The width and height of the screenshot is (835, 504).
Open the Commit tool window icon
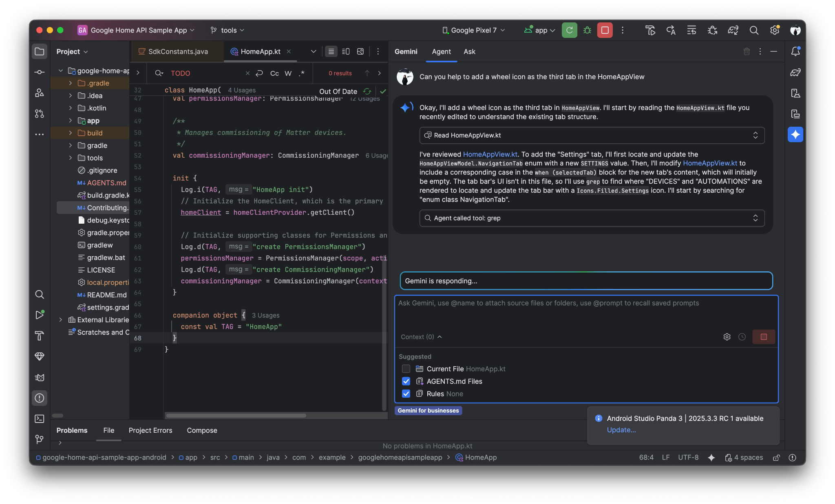40,72
